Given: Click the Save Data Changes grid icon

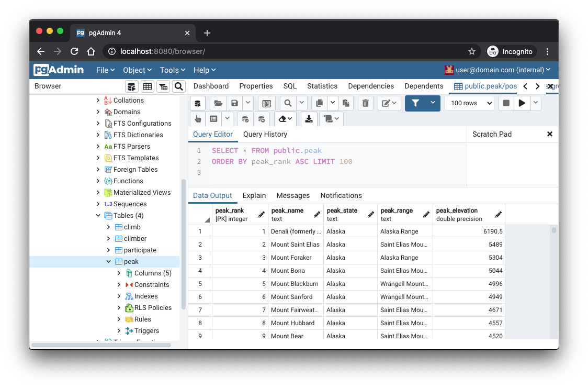Looking at the screenshot, I should 267,103.
